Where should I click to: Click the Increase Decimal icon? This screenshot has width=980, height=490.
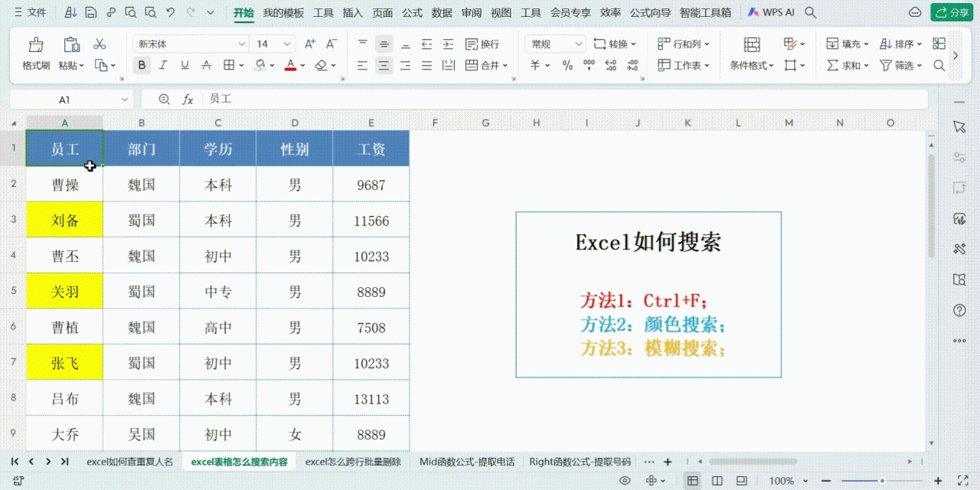610,66
